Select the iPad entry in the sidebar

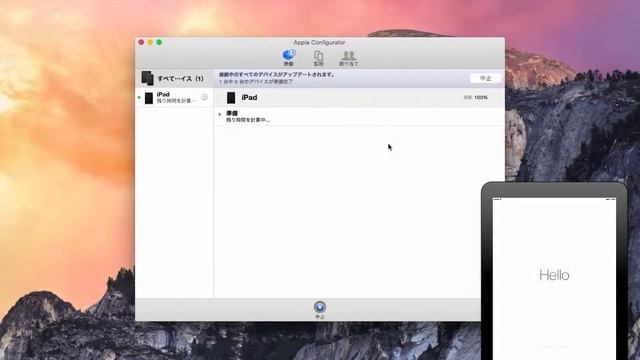(x=174, y=98)
